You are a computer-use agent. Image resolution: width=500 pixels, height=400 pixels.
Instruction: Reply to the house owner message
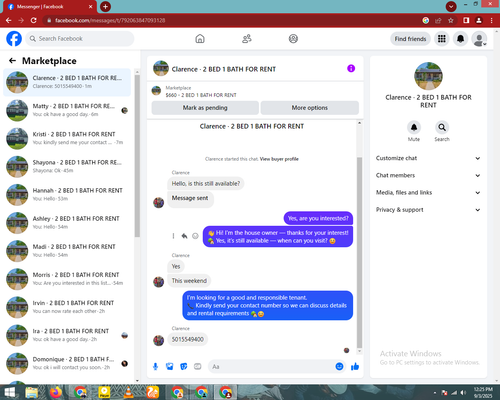184,236
